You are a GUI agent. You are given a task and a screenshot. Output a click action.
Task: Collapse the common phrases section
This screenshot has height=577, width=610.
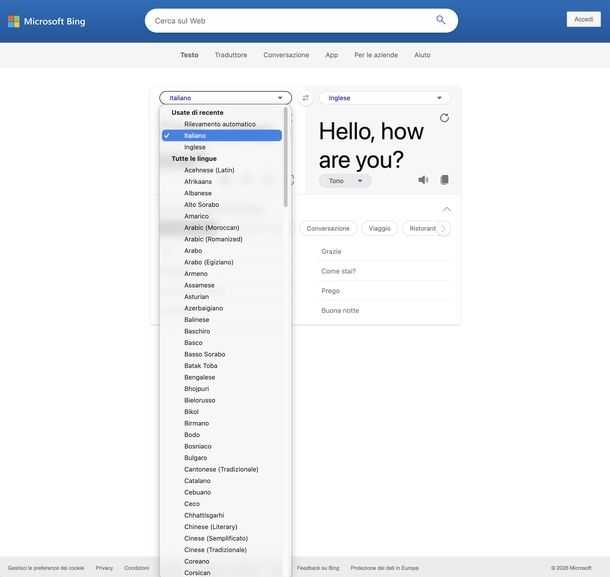(447, 209)
